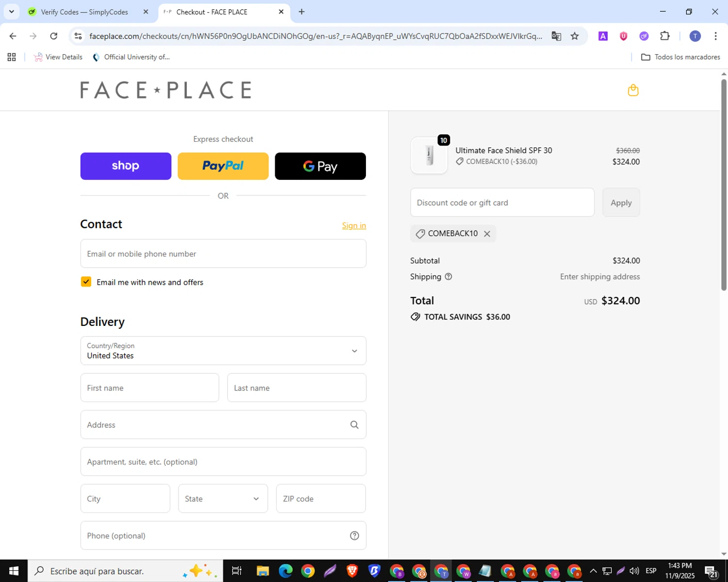Click the ESP language indicator
Screen dimensions: 728x582
tap(651, 571)
